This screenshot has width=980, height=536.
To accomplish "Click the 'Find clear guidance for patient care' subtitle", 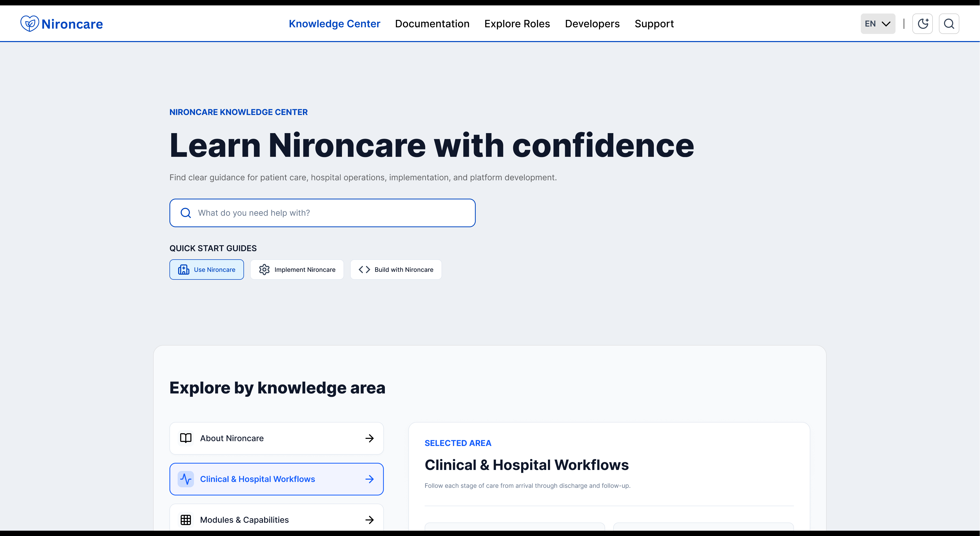I will click(x=363, y=177).
